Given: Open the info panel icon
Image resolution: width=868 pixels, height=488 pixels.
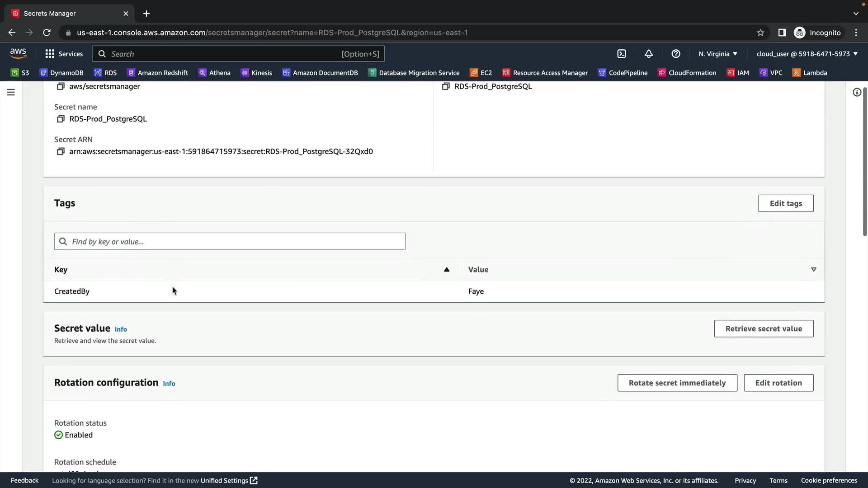Looking at the screenshot, I should (857, 92).
